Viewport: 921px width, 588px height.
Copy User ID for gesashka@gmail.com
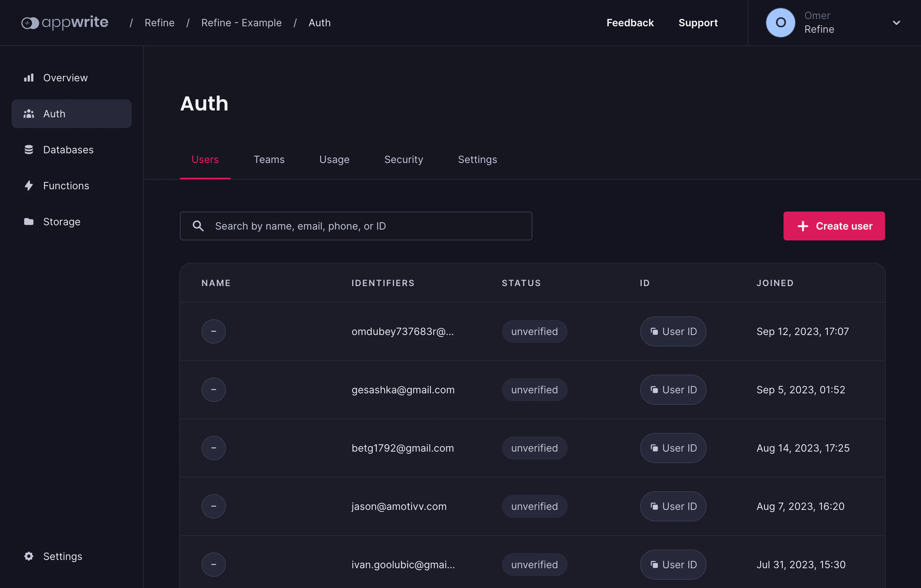(x=673, y=389)
